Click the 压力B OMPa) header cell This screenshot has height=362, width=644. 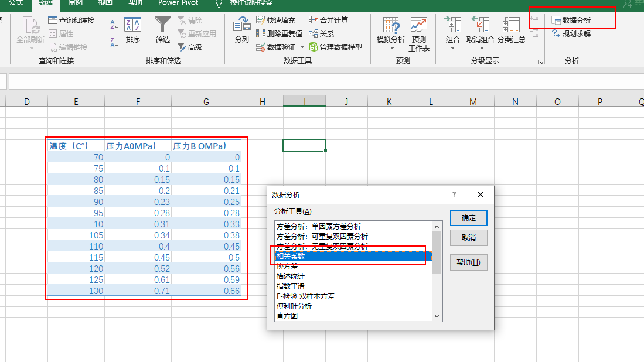tap(206, 146)
